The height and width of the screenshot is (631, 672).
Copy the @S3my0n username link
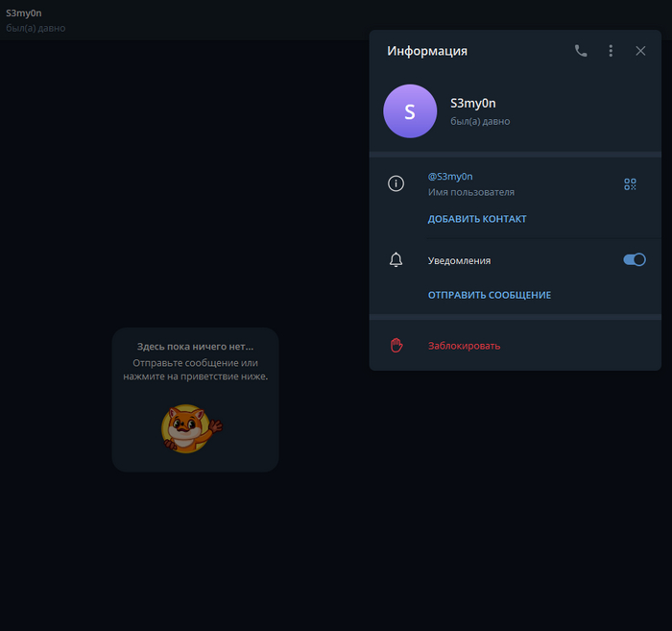tap(450, 177)
